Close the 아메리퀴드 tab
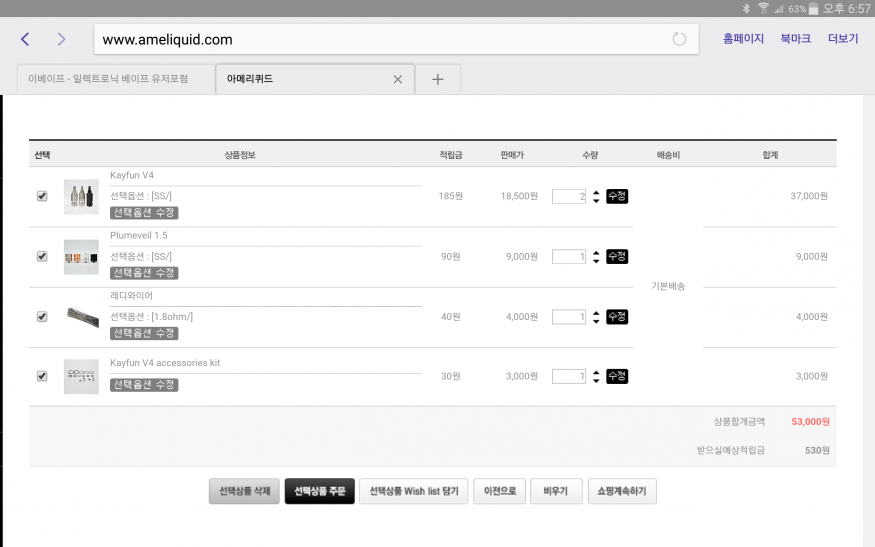The width and height of the screenshot is (875, 547). [x=397, y=79]
